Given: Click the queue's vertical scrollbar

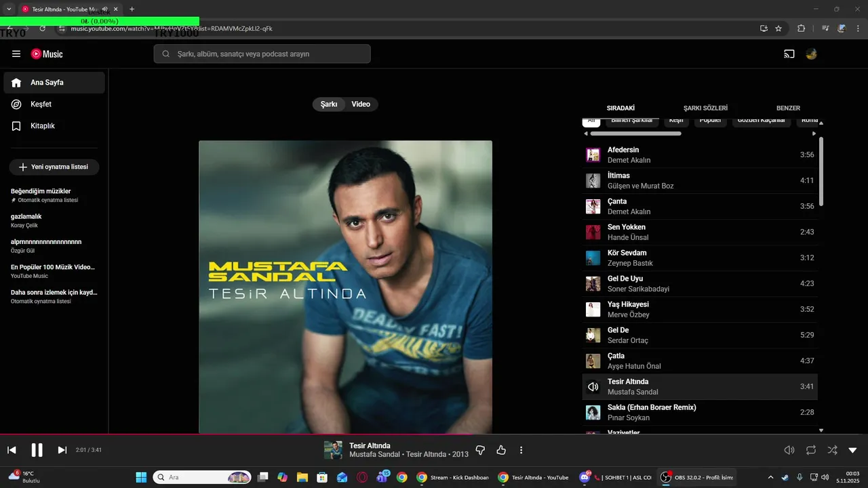Looking at the screenshot, I should click(x=821, y=171).
